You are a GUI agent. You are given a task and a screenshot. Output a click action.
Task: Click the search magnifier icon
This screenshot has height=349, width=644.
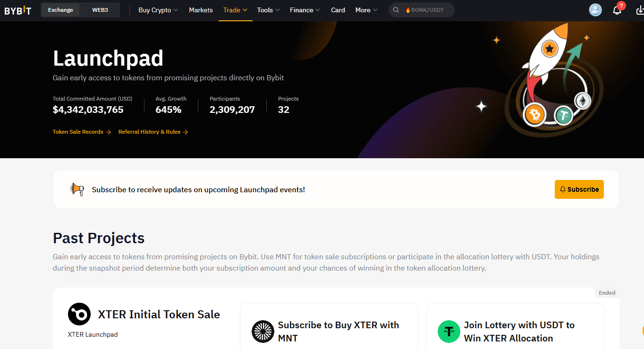tap(396, 10)
